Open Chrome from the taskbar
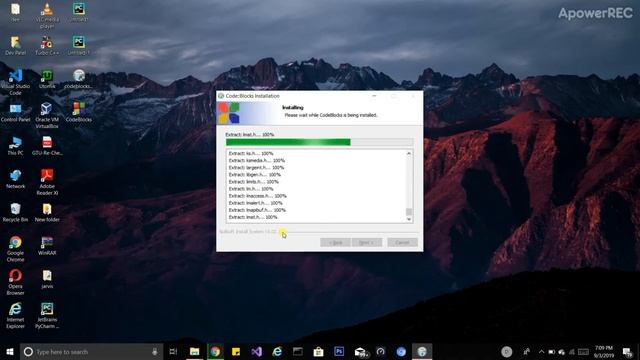The width and height of the screenshot is (640, 360). point(215,351)
